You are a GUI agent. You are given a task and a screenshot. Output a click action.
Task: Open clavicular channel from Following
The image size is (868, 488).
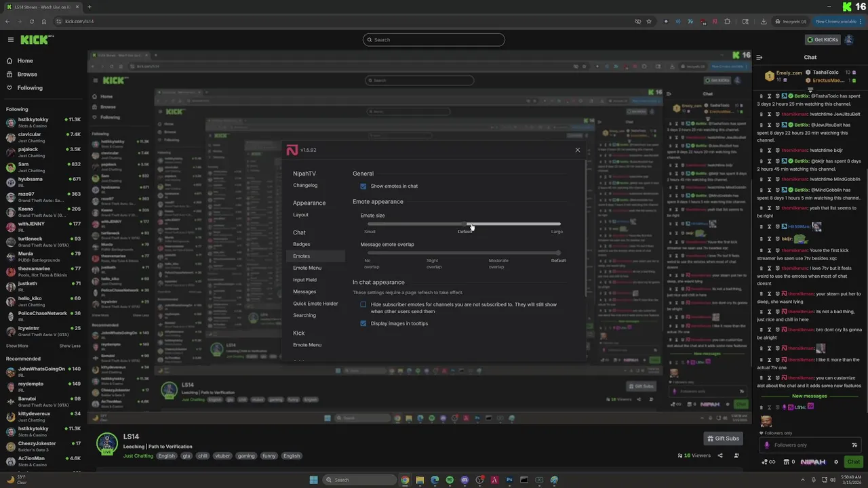click(43, 138)
